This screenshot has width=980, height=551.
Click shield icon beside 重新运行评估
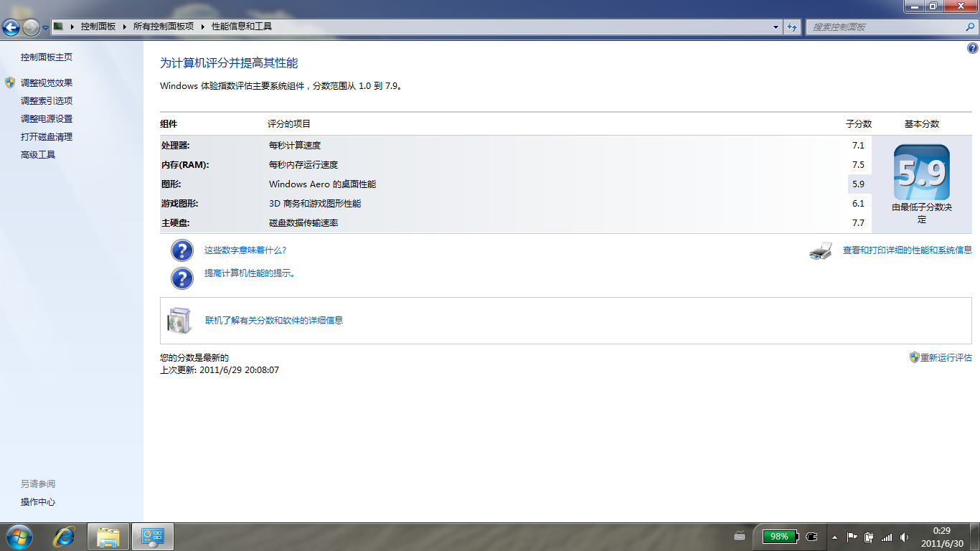915,357
